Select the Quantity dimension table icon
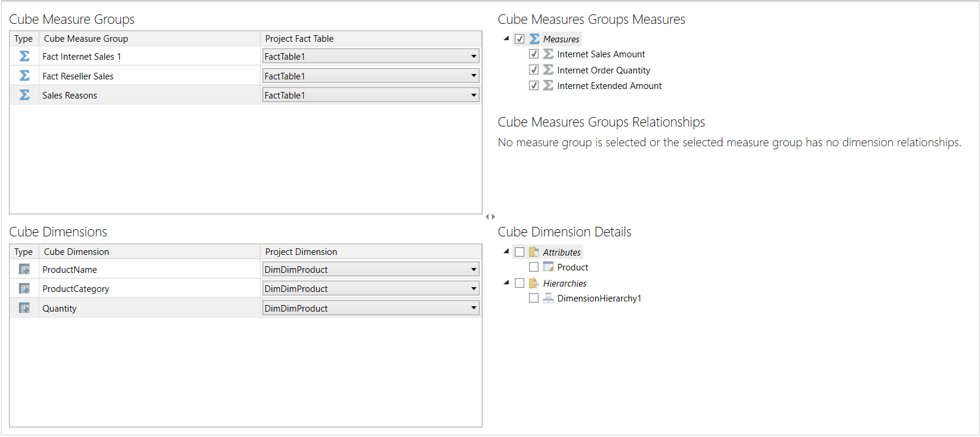The width and height of the screenshot is (980, 437). 24,308
